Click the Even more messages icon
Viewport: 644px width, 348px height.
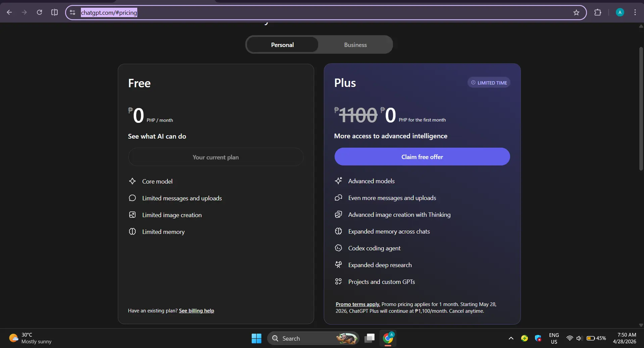tap(338, 198)
